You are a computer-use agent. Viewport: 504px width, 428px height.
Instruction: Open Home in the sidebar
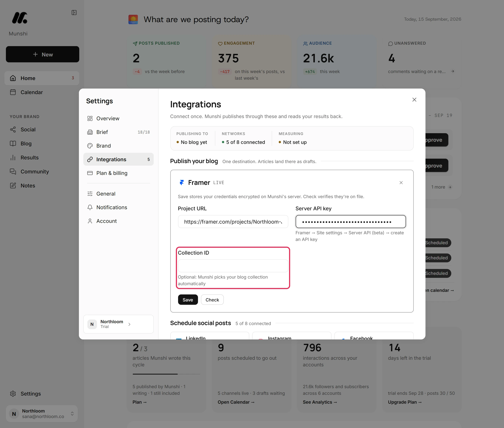tap(42, 78)
